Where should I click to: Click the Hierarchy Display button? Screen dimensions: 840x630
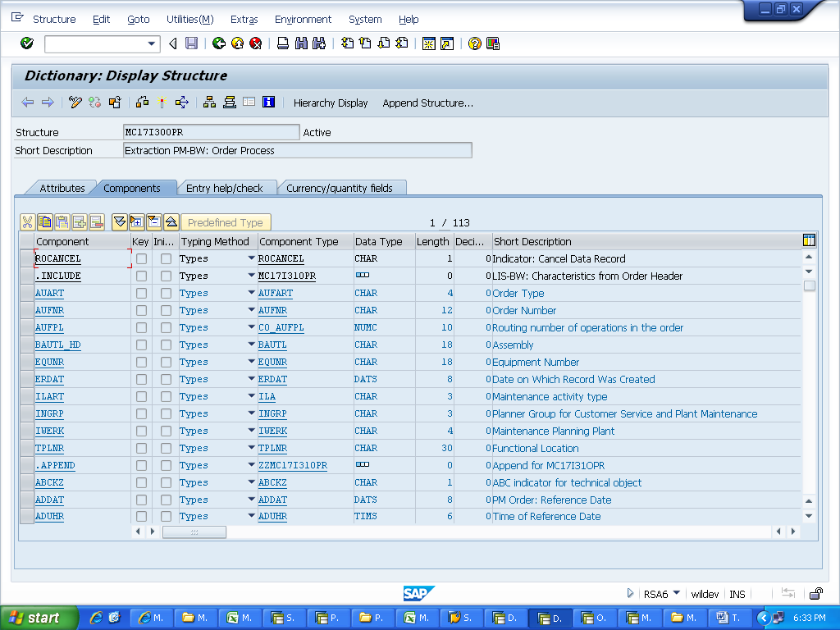click(331, 103)
